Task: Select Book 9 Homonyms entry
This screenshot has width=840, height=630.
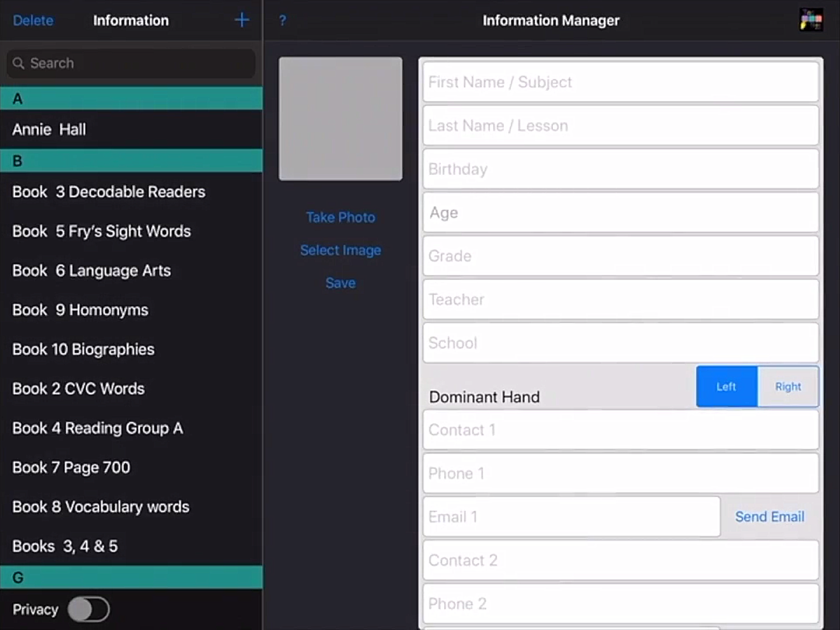Action: [x=80, y=310]
